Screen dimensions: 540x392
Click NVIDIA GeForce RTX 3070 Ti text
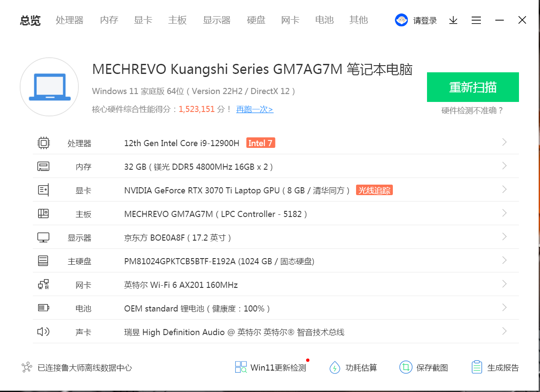(237, 190)
